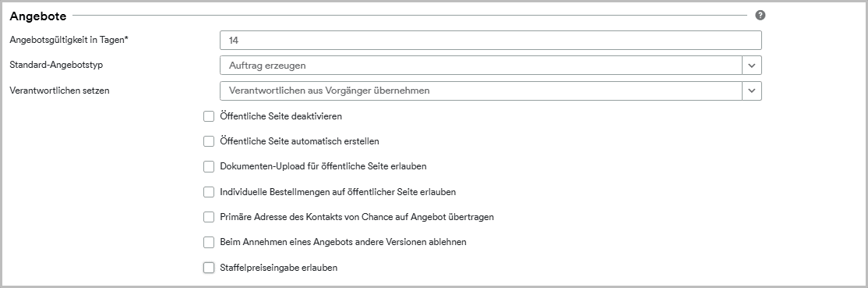Click the Staffelpreiseingabe erlauben label text
Image resolution: width=868 pixels, height=288 pixels.
tap(278, 268)
